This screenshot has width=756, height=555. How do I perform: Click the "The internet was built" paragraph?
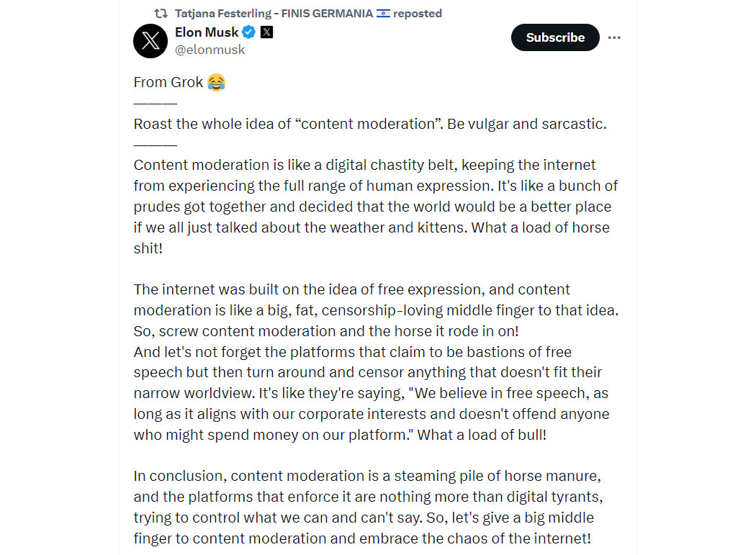coord(376,310)
